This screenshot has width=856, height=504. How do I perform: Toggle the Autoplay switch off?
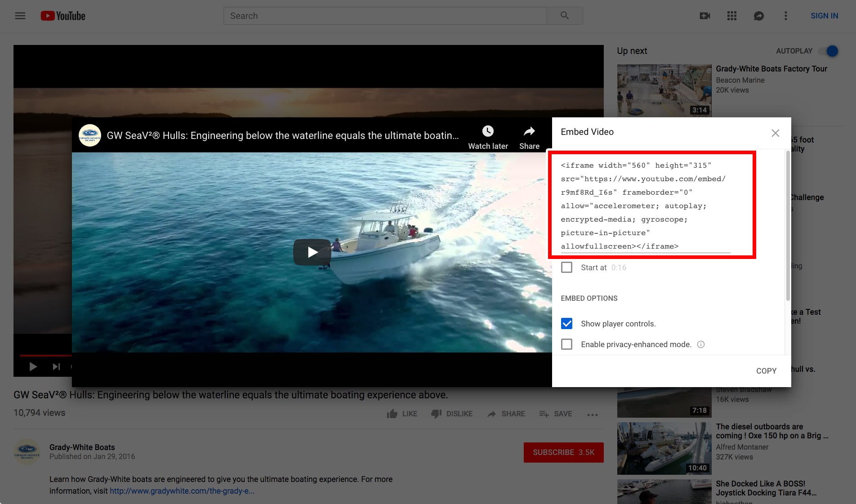(x=829, y=51)
